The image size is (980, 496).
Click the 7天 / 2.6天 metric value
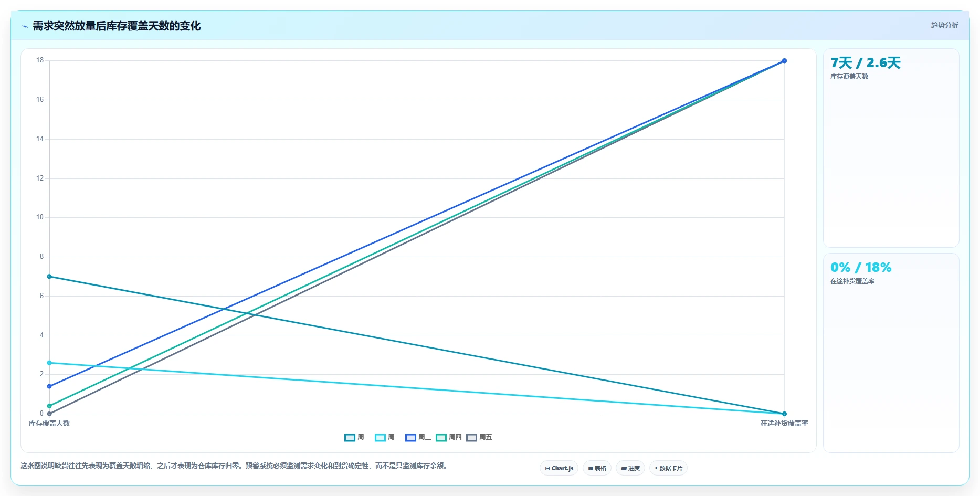tap(865, 63)
